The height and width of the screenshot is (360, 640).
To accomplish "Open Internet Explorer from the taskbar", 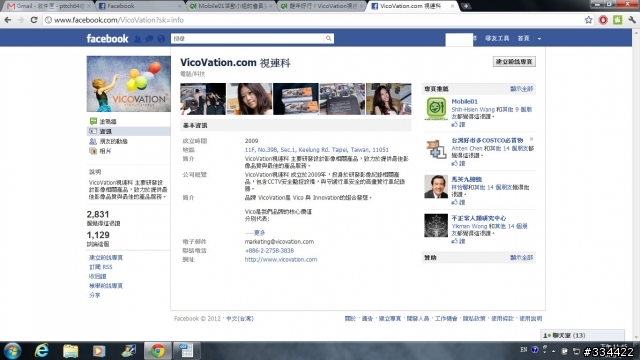I will click(42, 351).
